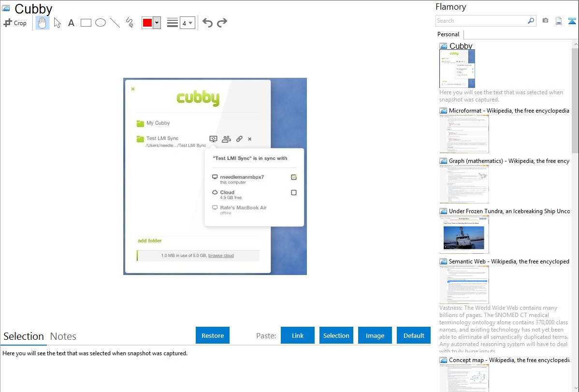Click the camera capture icon
This screenshot has width=579, height=392.
[545, 21]
